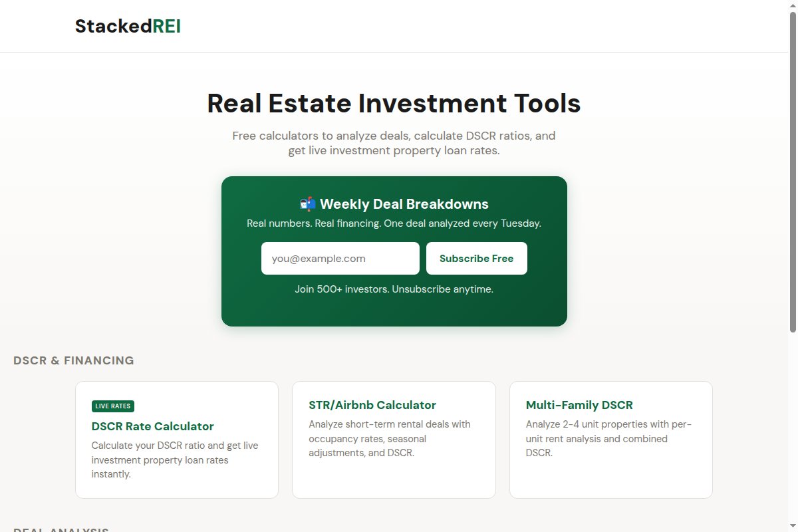
Task: Click the free calculators subtitle text
Action: click(x=394, y=142)
